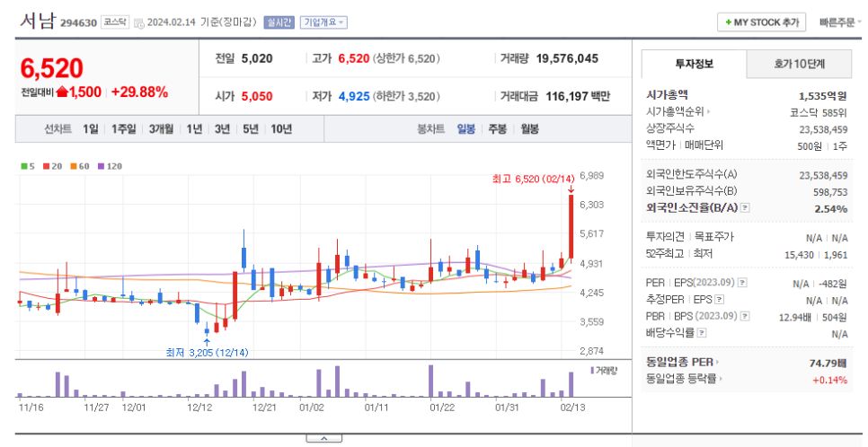Open the 기업개요 dropdown
This screenshot has width=868, height=447.
click(323, 22)
